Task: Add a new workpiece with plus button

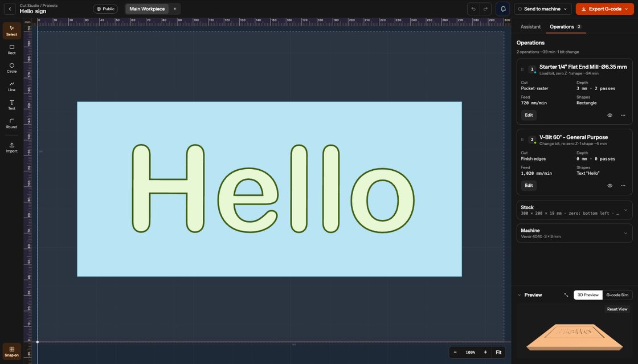Action: 175,9
